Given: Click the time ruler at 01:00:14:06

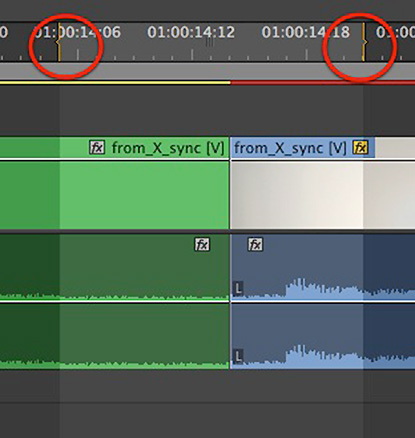Looking at the screenshot, I should (77, 32).
